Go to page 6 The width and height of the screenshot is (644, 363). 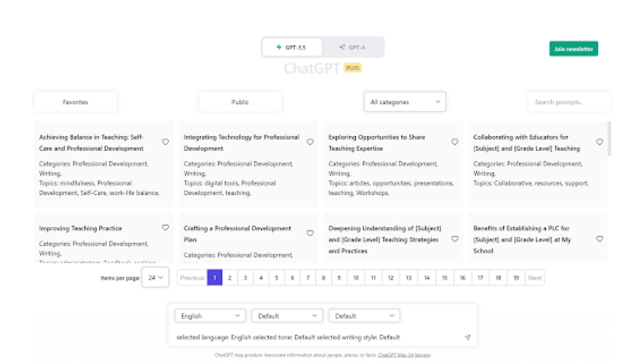click(292, 278)
